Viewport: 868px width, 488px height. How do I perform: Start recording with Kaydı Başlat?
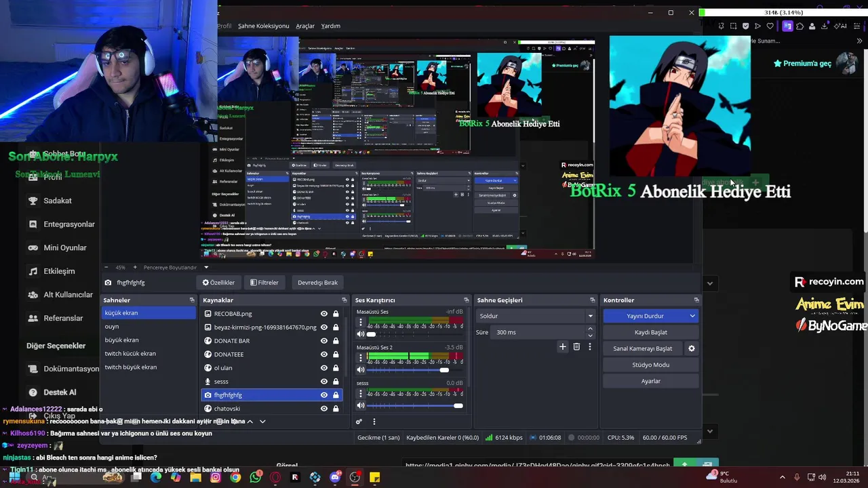[650, 332]
